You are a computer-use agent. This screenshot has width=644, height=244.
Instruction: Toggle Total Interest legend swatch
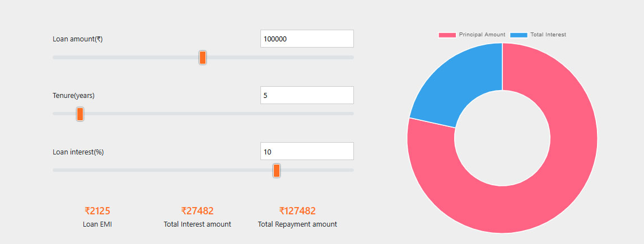[519, 35]
